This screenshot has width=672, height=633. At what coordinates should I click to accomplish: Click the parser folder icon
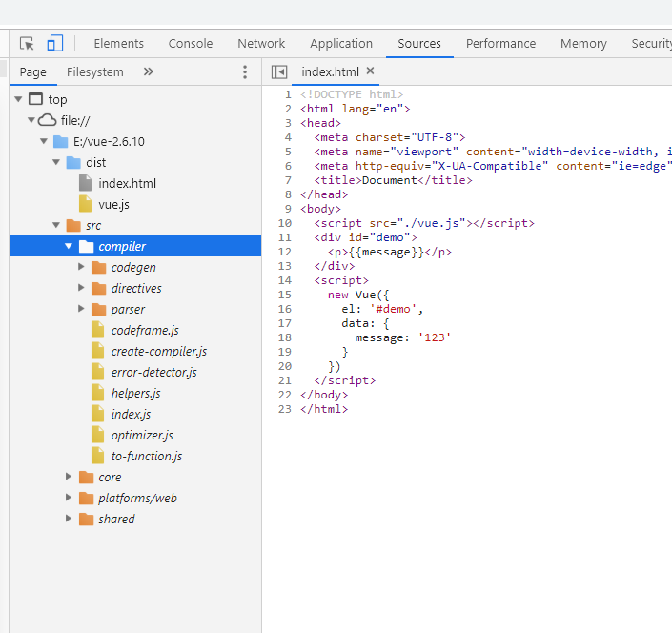point(98,310)
